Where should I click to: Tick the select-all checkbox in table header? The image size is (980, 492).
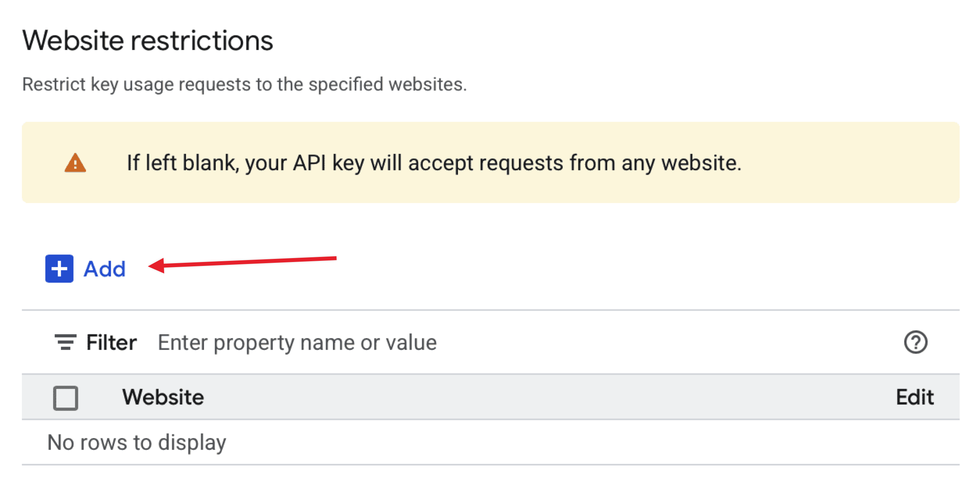(x=66, y=398)
